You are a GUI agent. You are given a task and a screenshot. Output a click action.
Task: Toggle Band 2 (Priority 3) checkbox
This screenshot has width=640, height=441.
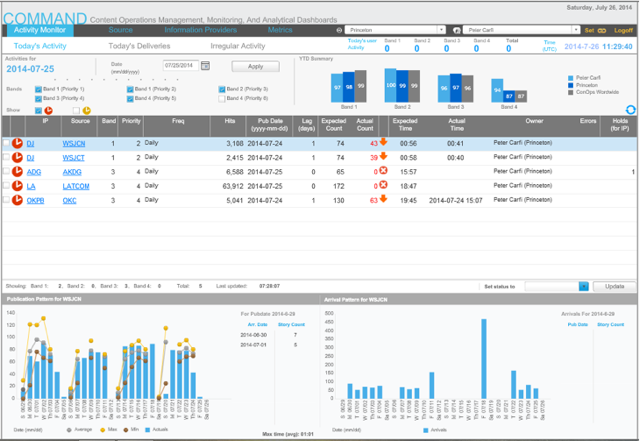(x=222, y=89)
